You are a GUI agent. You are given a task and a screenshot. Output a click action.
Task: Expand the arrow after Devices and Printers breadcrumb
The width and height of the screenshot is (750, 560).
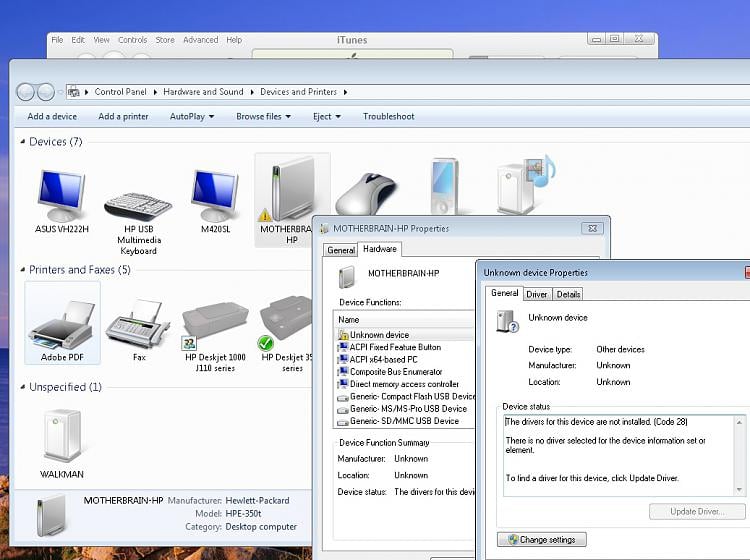345,92
